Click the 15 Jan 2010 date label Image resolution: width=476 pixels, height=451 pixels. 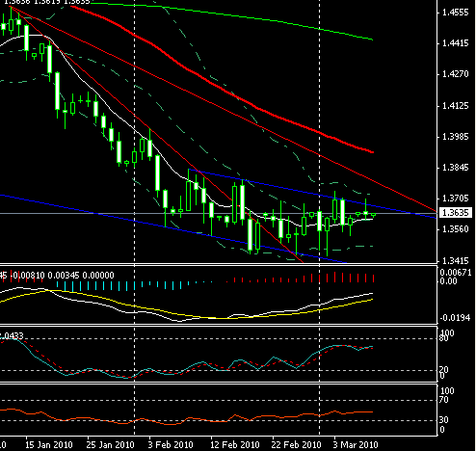[49, 445]
